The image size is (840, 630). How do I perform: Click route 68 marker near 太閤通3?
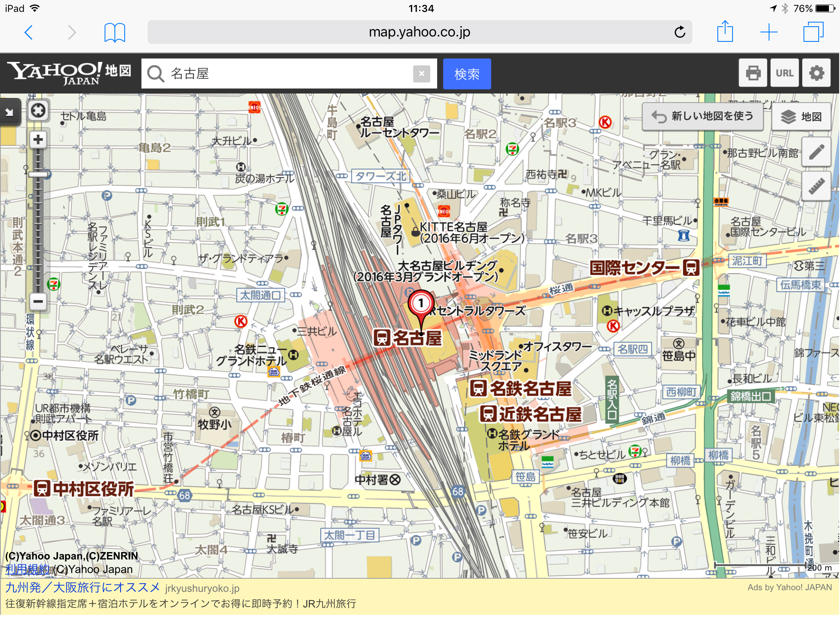(185, 495)
